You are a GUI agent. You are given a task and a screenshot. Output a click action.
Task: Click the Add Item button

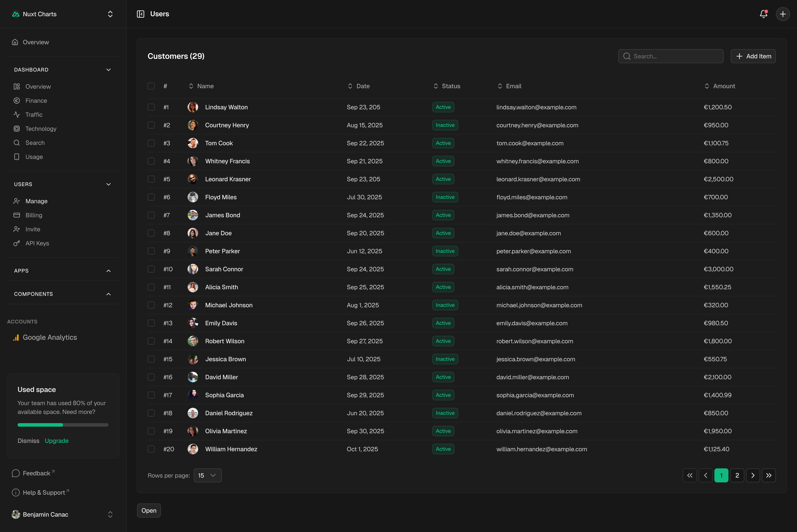(753, 56)
